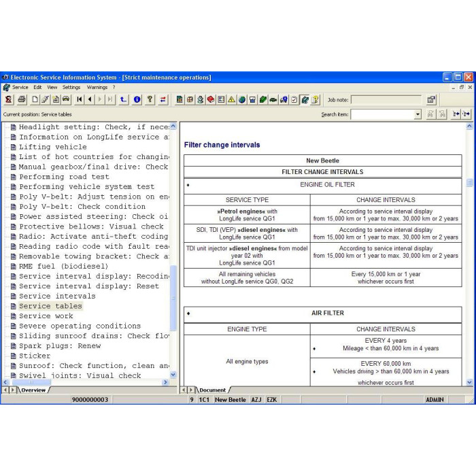This screenshot has width=476, height=476.
Task: Open the '?' help menu
Action: click(114, 87)
